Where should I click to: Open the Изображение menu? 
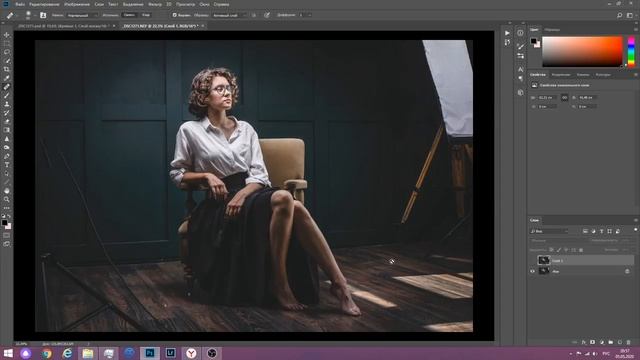click(x=77, y=4)
